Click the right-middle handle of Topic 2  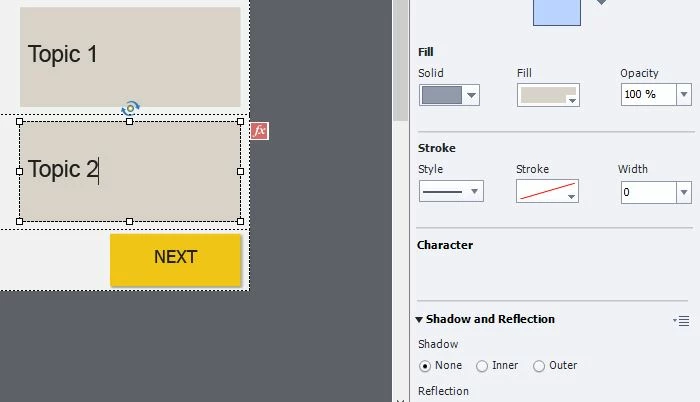(241, 172)
